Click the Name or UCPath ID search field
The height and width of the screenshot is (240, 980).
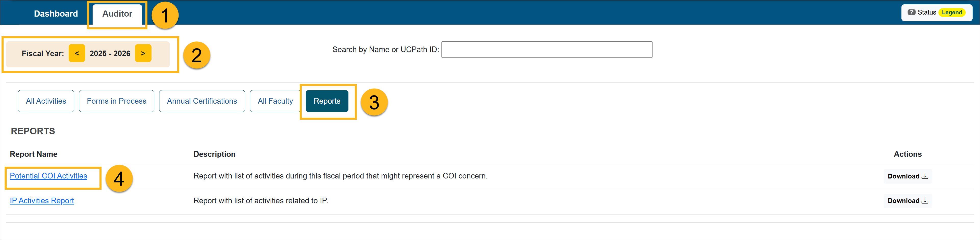coord(546,49)
